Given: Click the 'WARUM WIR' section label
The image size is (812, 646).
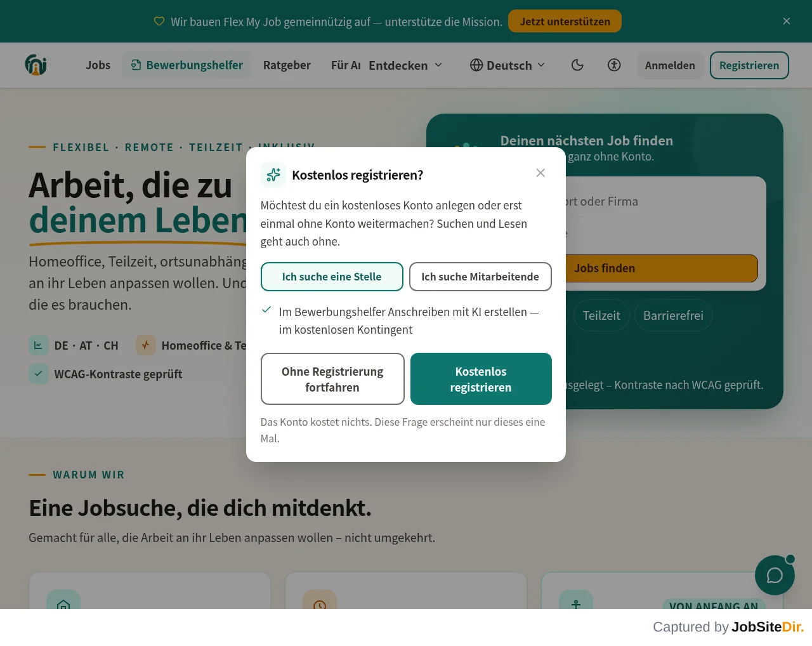Looking at the screenshot, I should [89, 475].
